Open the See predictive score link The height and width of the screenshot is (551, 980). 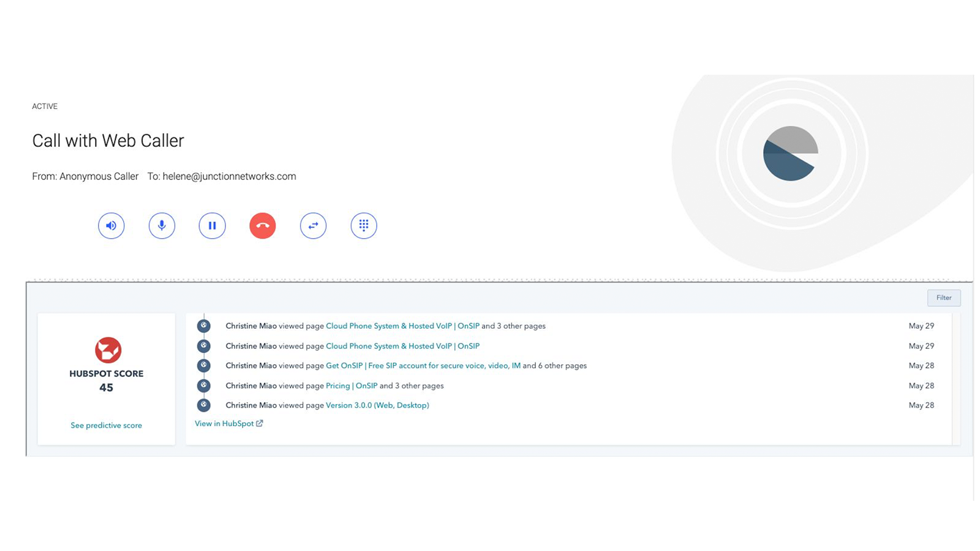106,425
